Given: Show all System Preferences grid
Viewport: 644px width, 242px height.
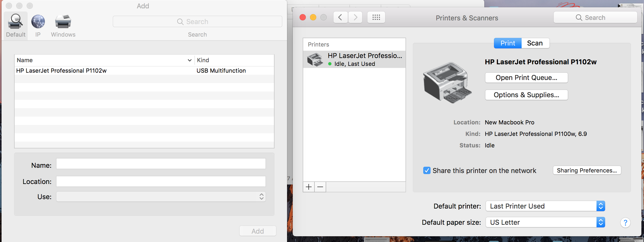Looking at the screenshot, I should pos(376,18).
